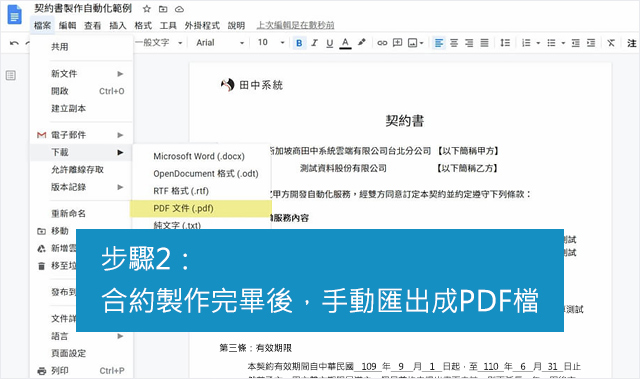Viewport: 640px width, 379px height.
Task: Choose 共用 in the file menu
Action: [82, 47]
